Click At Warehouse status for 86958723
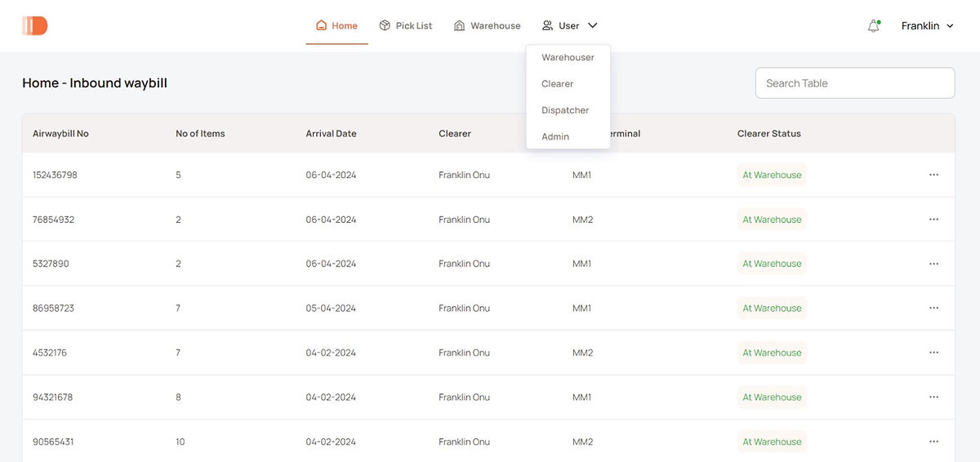This screenshot has height=462, width=980. pyautogui.click(x=772, y=308)
